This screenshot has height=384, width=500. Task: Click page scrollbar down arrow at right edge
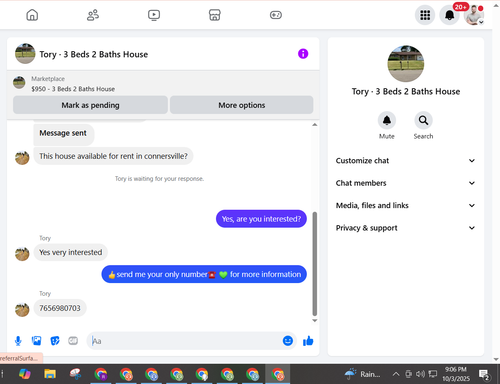coord(496,359)
